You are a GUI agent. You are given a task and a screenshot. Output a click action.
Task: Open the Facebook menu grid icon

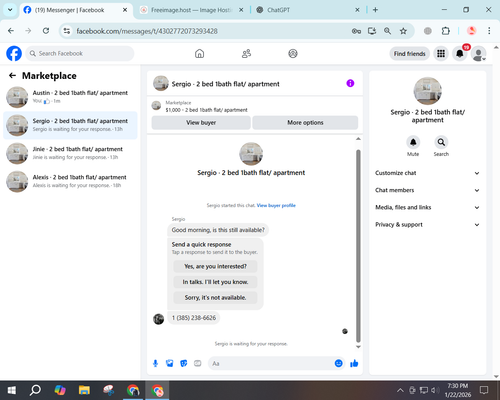441,53
